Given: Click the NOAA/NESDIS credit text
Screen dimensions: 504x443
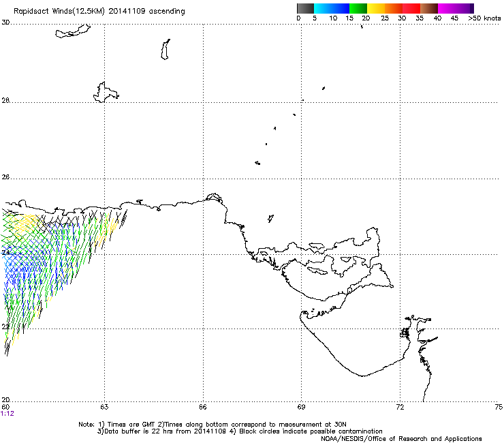Looking at the screenshot, I should pos(401,439).
